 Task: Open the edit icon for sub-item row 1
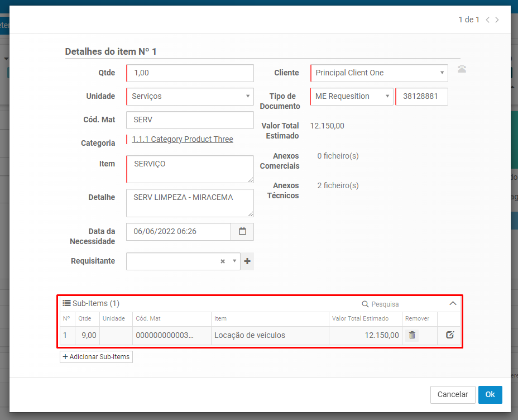[449, 335]
